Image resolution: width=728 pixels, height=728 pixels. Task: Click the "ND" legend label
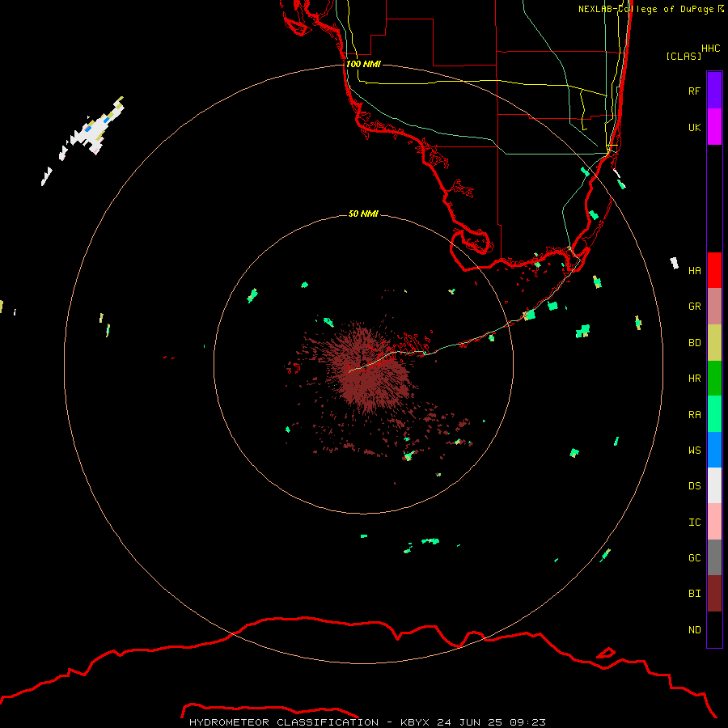click(x=694, y=630)
